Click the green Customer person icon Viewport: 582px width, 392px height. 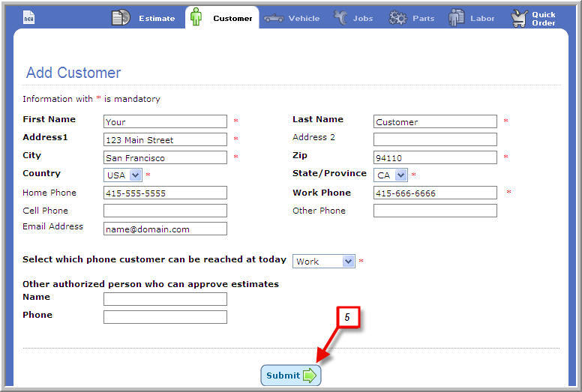click(196, 17)
